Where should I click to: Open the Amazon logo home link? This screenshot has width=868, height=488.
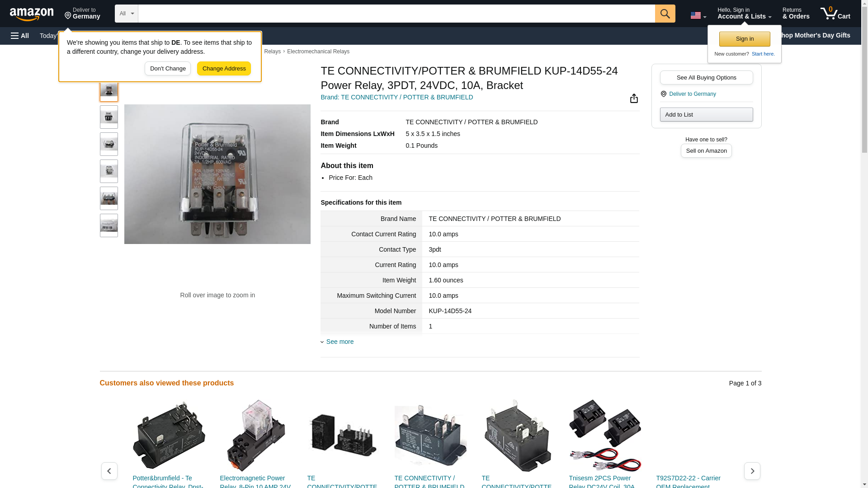pos(32,14)
